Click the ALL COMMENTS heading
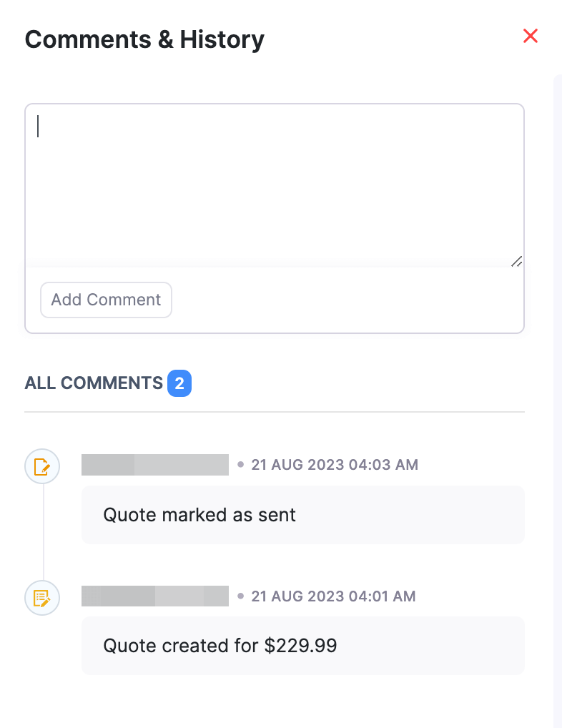This screenshot has height=728, width=562. pos(94,383)
